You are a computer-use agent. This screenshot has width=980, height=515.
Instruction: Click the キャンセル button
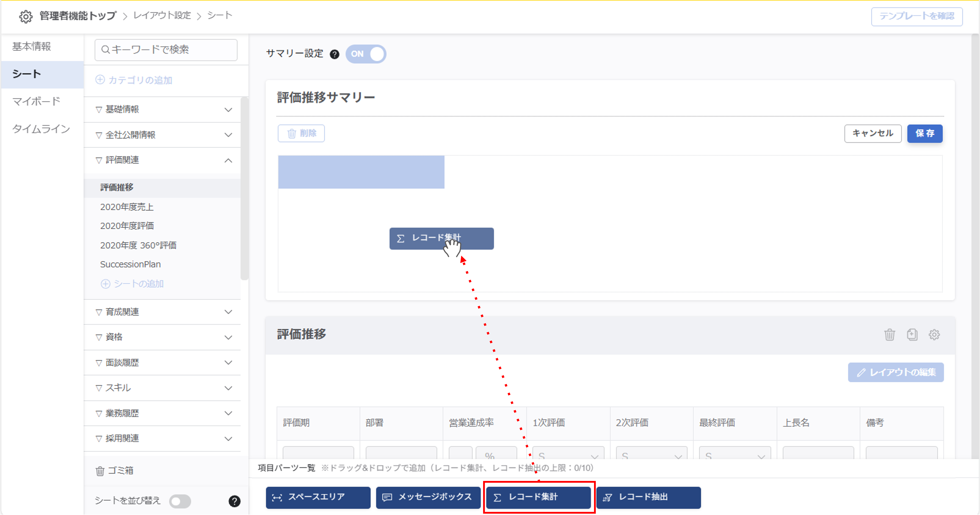[x=873, y=134]
